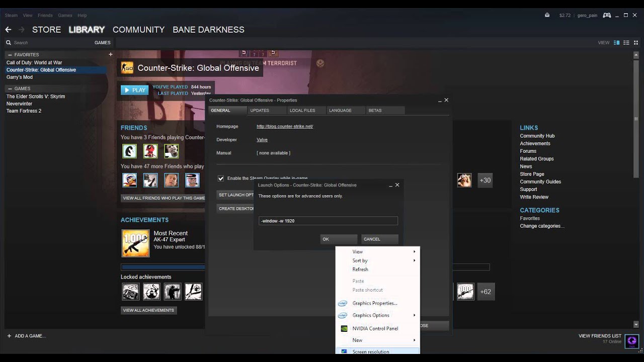Click the NVIDIA icon in context menu
This screenshot has height=362, width=644.
(344, 328)
